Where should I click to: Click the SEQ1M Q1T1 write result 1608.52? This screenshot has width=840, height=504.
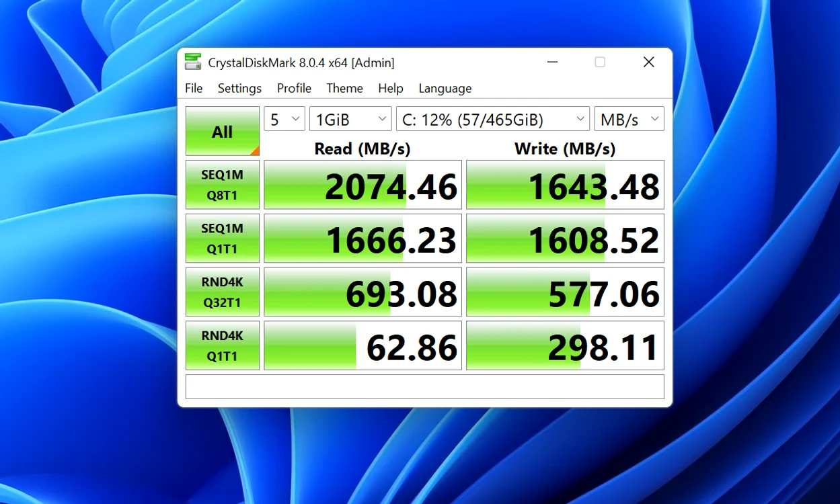point(565,239)
